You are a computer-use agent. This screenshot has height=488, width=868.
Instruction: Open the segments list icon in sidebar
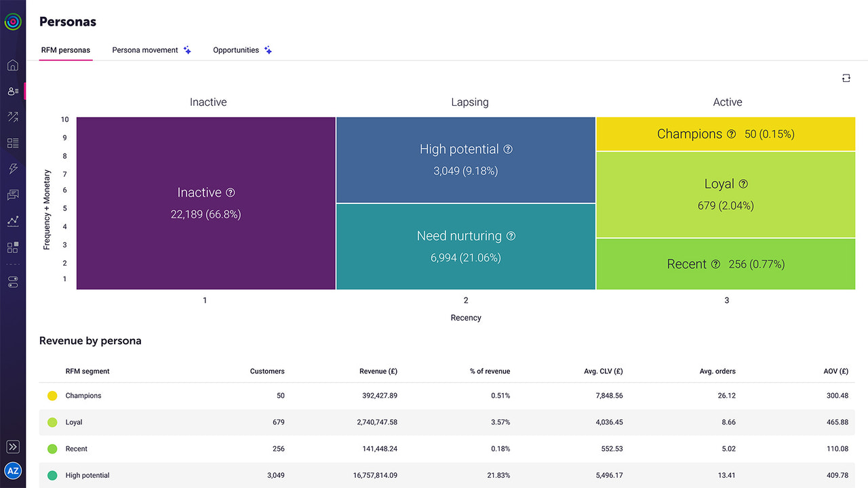coord(13,142)
